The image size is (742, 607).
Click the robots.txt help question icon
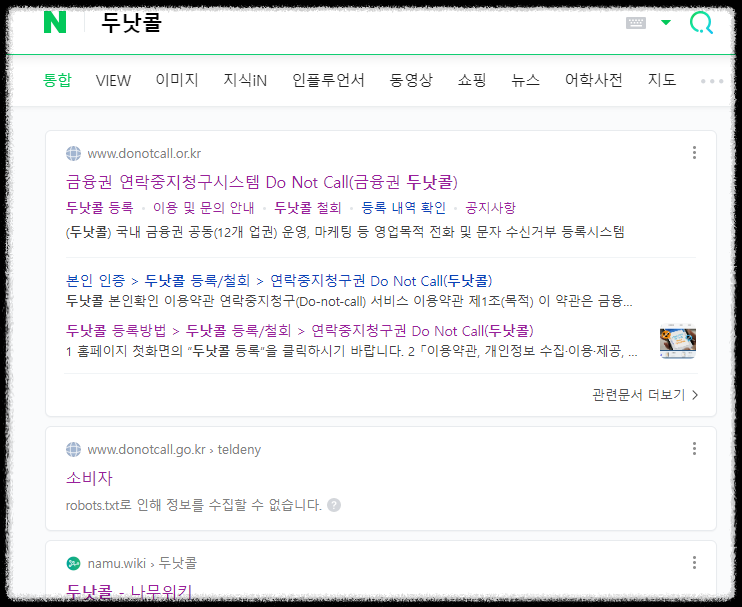334,505
